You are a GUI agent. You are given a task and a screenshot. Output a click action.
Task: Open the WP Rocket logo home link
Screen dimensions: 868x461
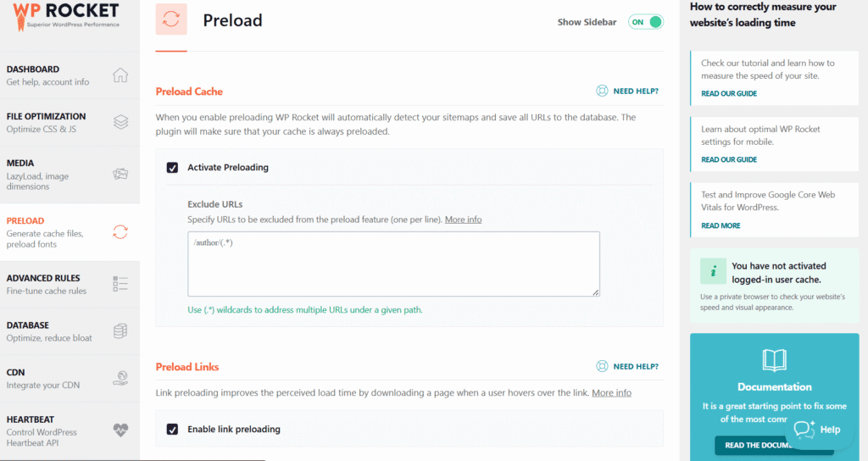click(x=65, y=17)
